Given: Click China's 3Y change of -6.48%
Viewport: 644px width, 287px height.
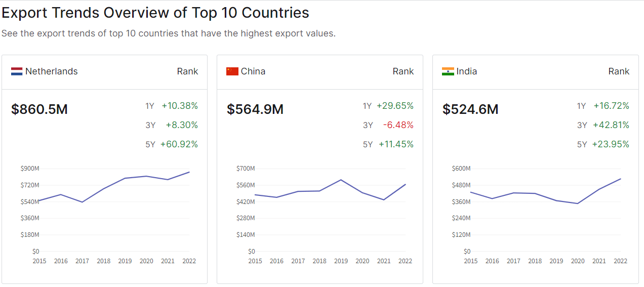Looking at the screenshot, I should tap(398, 125).
